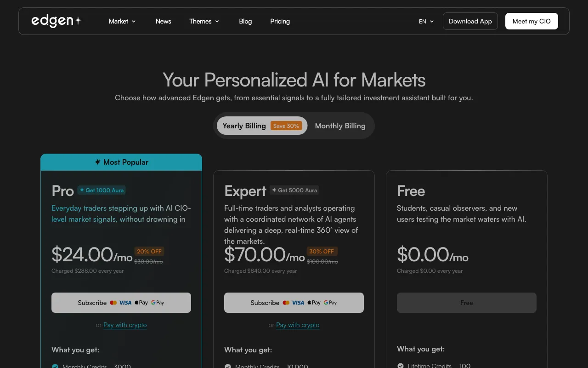Click the Pro plan title
The image size is (588, 368).
pyautogui.click(x=62, y=191)
